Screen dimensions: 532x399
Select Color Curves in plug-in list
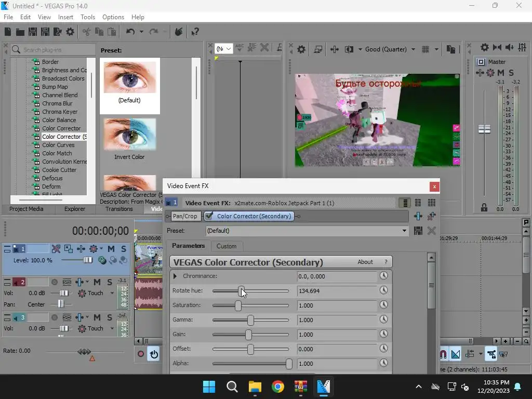[58, 145]
